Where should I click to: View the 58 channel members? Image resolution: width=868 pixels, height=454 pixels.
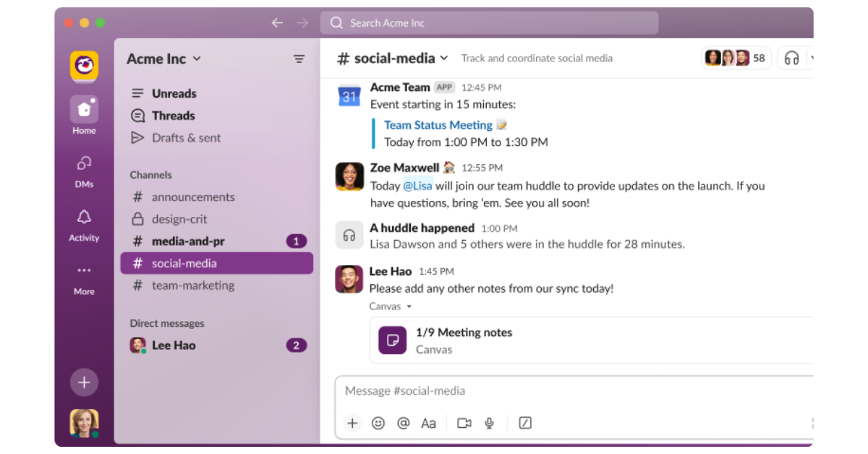coord(736,58)
